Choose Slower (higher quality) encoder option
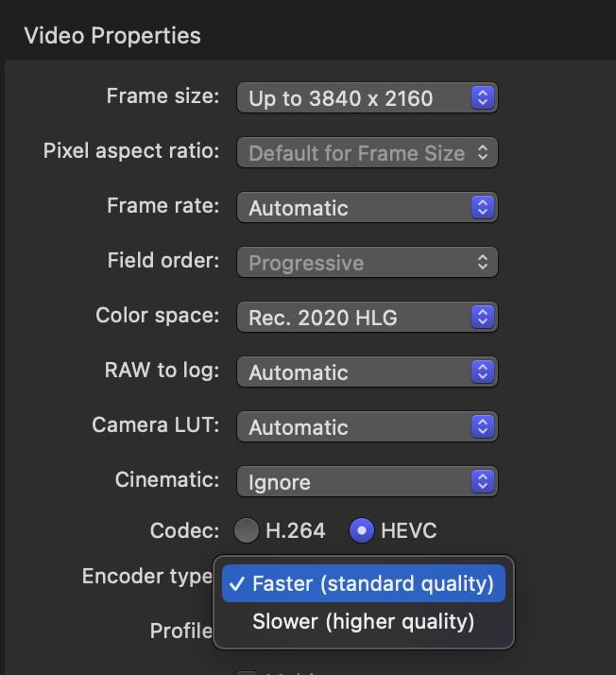616x675 pixels. 364,621
